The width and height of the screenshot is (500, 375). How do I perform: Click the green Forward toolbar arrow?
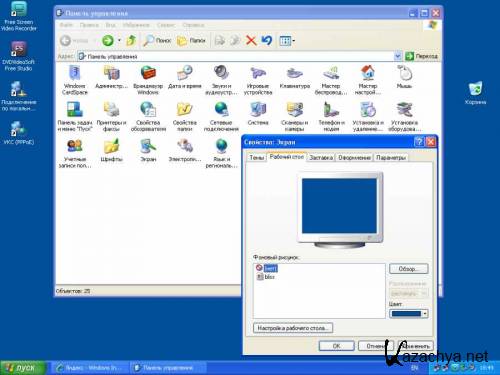[x=108, y=41]
